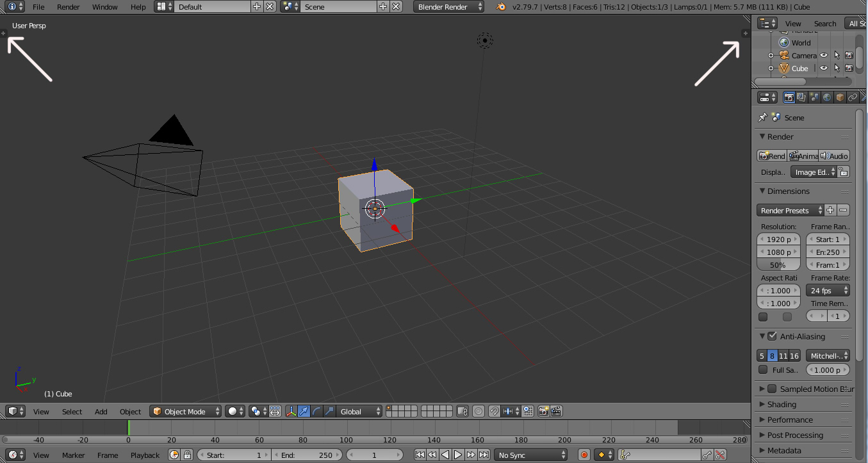This screenshot has width=868, height=463.
Task: Select the translate manipulator
Action: click(304, 411)
